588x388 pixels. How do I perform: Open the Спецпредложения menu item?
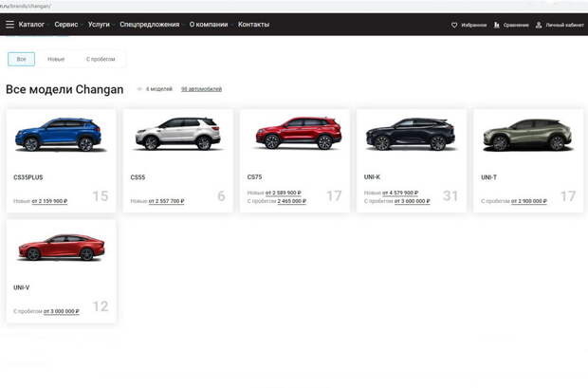click(x=150, y=24)
